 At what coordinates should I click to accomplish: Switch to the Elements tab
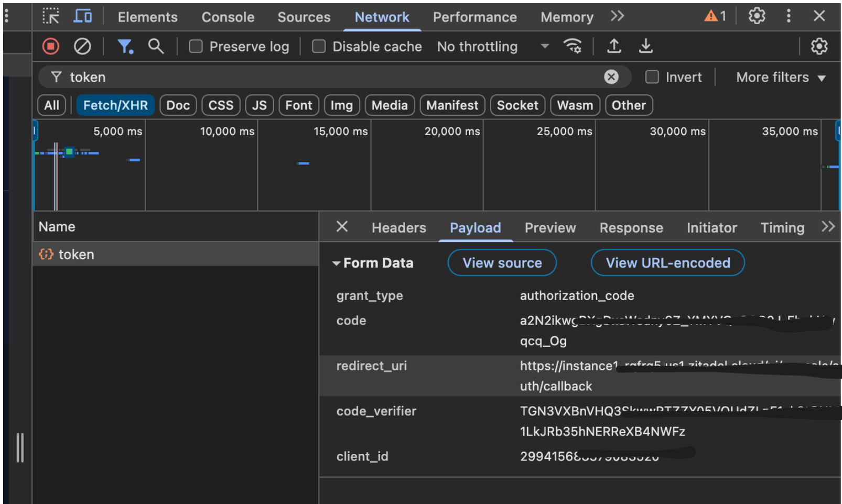coord(147,17)
